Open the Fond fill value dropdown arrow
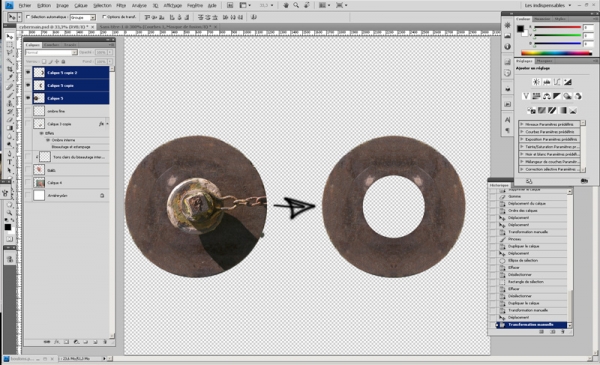600x365 pixels. coord(110,61)
